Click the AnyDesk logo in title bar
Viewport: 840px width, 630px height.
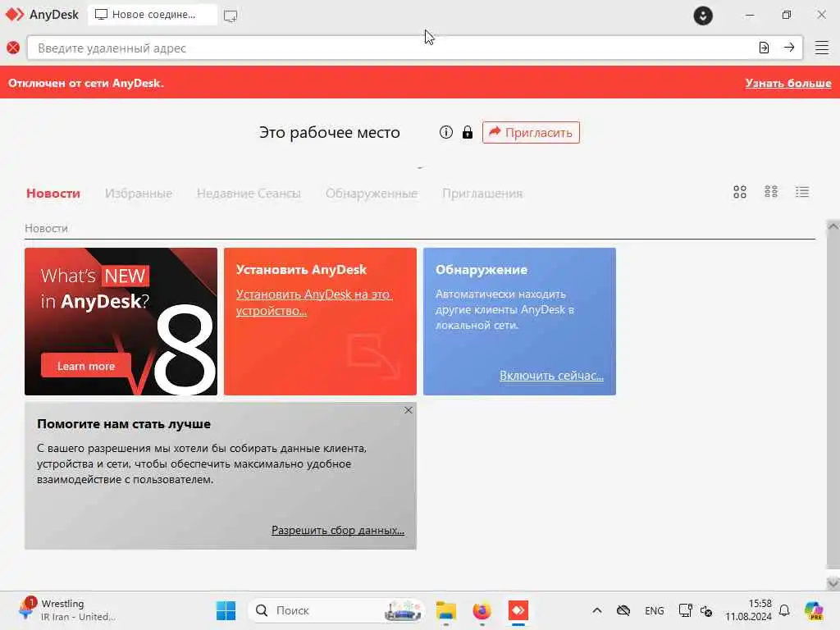point(15,15)
